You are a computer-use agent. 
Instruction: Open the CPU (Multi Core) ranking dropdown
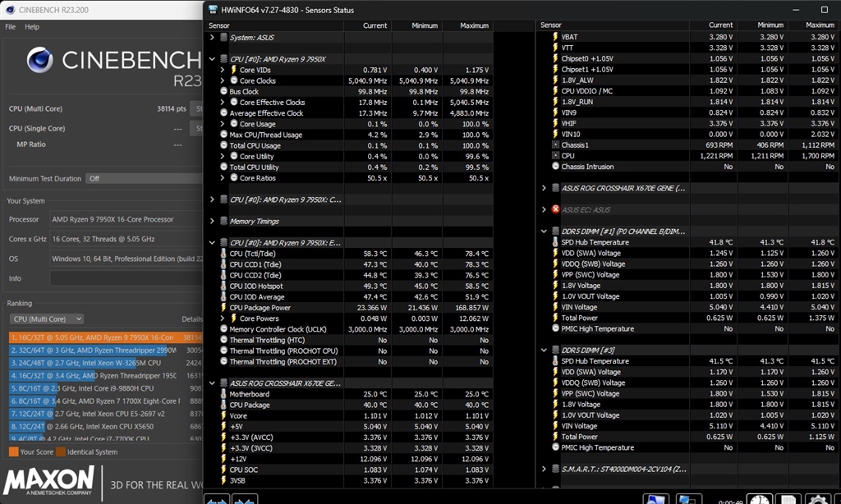tap(47, 319)
